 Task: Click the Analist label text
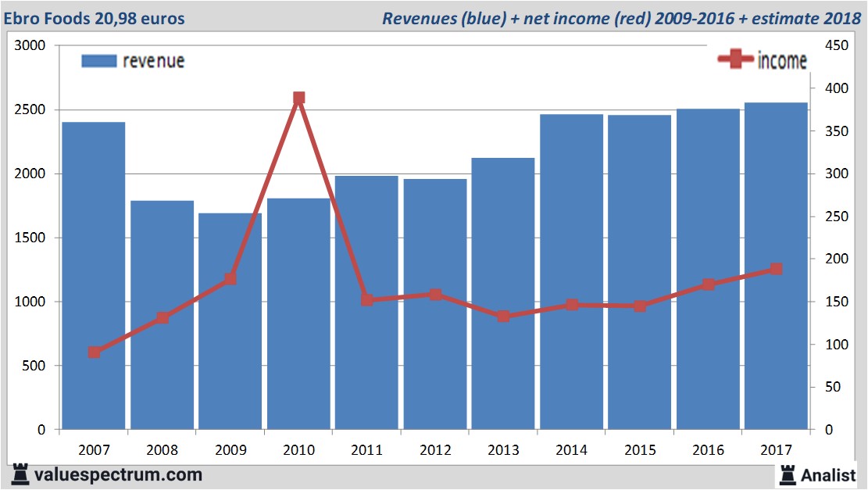point(828,475)
